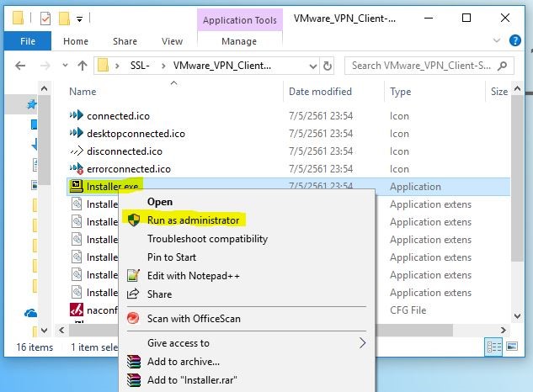The height and width of the screenshot is (392, 533).
Task: Click the Quick access star icon
Action: point(32,104)
